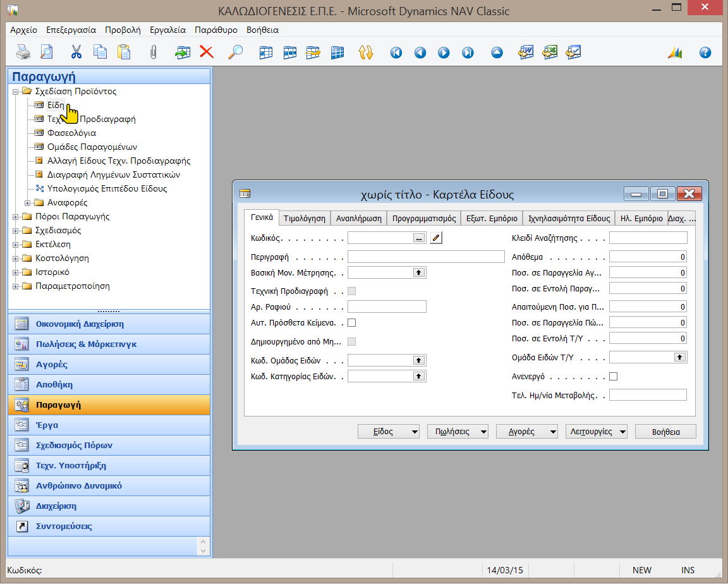The image size is (728, 584).
Task: Toggle Αυτ. Πρόσθετα Κείμενα checkbox
Action: coord(351,322)
